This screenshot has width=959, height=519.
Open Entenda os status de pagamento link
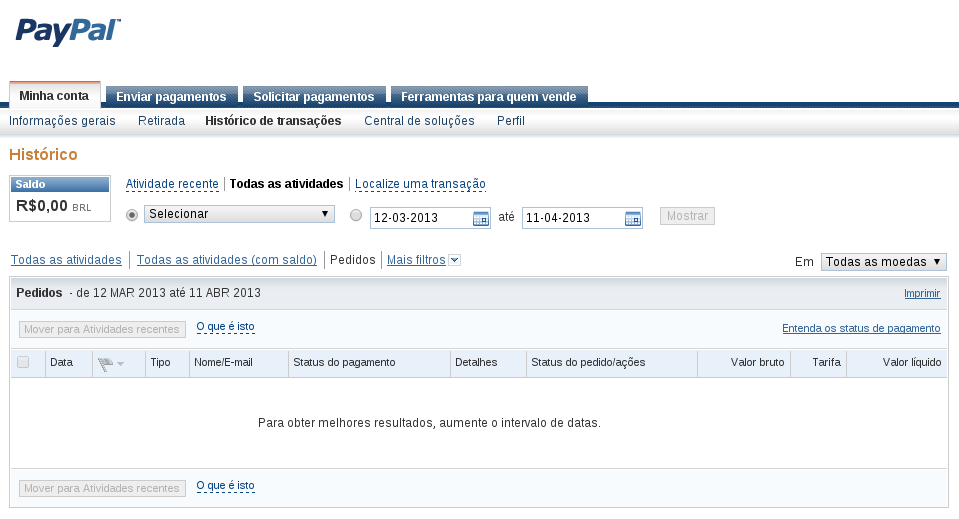861,328
